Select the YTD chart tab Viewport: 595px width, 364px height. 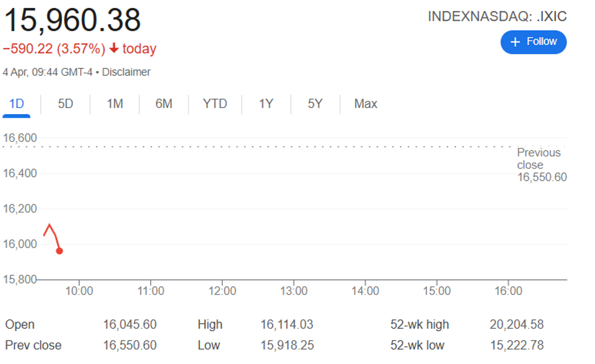215,104
